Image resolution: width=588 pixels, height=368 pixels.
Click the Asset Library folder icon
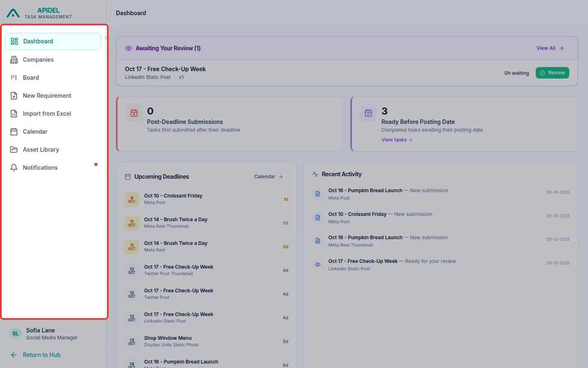[14, 150]
